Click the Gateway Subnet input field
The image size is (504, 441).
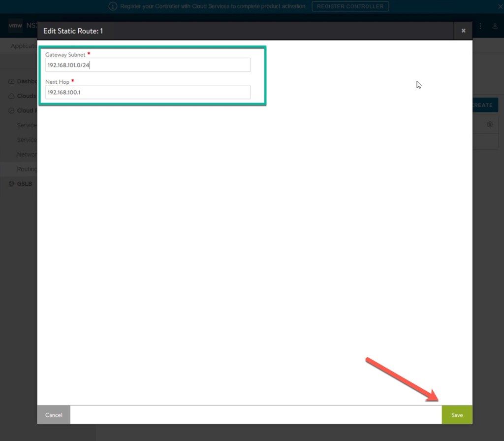148,65
